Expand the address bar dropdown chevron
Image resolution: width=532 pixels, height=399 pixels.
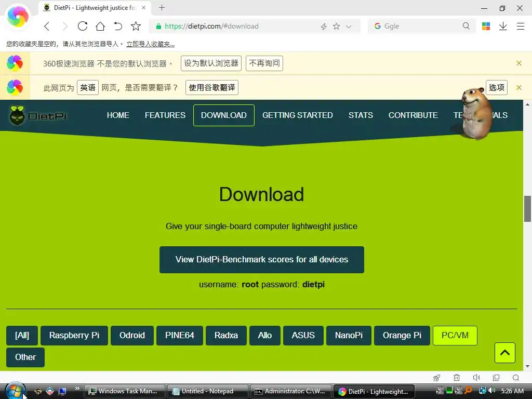(x=349, y=26)
